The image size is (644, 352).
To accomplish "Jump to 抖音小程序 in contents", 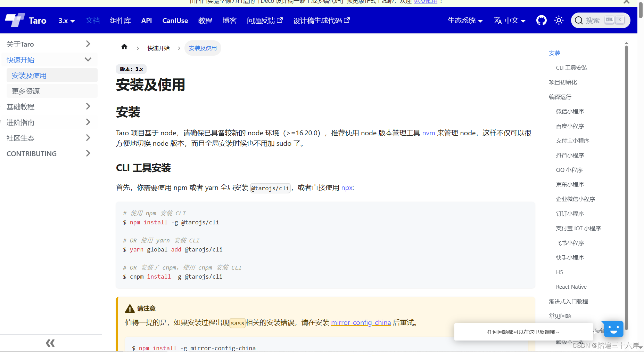I will [x=570, y=155].
